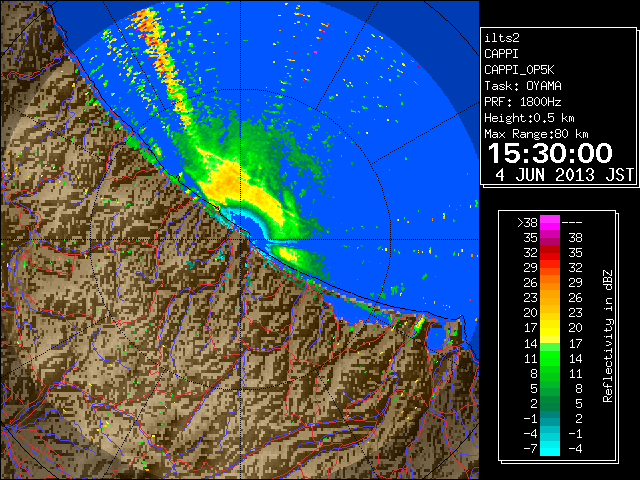The image size is (640, 480).
Task: Click the "---" legend label
Action: coord(572,223)
